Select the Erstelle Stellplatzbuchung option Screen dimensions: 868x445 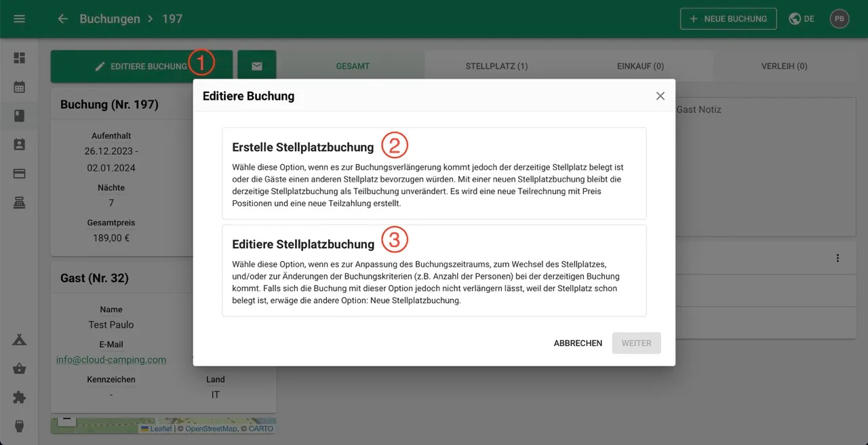434,173
